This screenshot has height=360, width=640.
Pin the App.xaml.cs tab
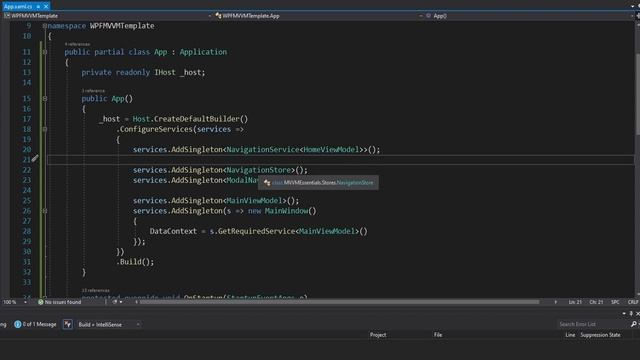tap(38, 7)
